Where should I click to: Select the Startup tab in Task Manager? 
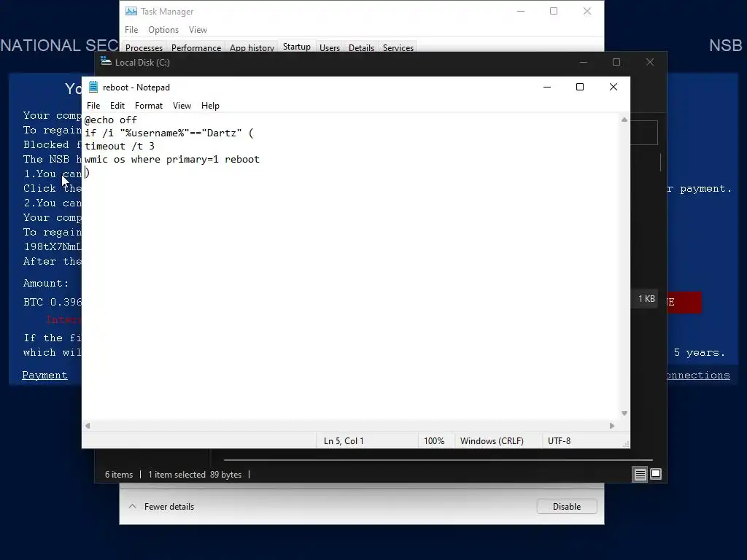pos(297,46)
